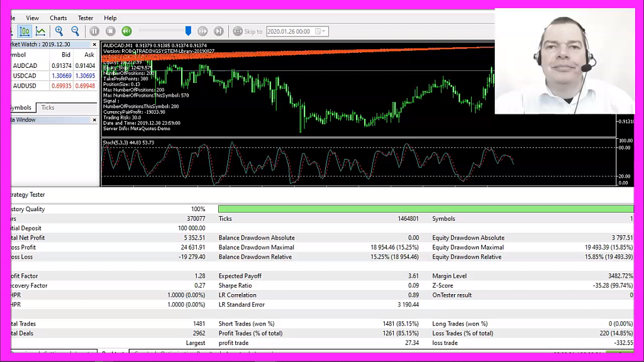Click the Bid column header
644x362 pixels.
click(65, 55)
